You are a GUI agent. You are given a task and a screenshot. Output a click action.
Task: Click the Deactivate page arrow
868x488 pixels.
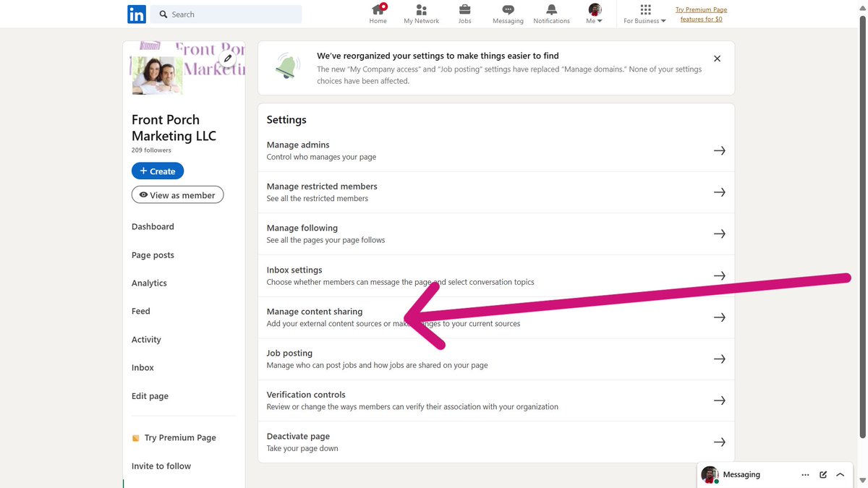point(720,442)
